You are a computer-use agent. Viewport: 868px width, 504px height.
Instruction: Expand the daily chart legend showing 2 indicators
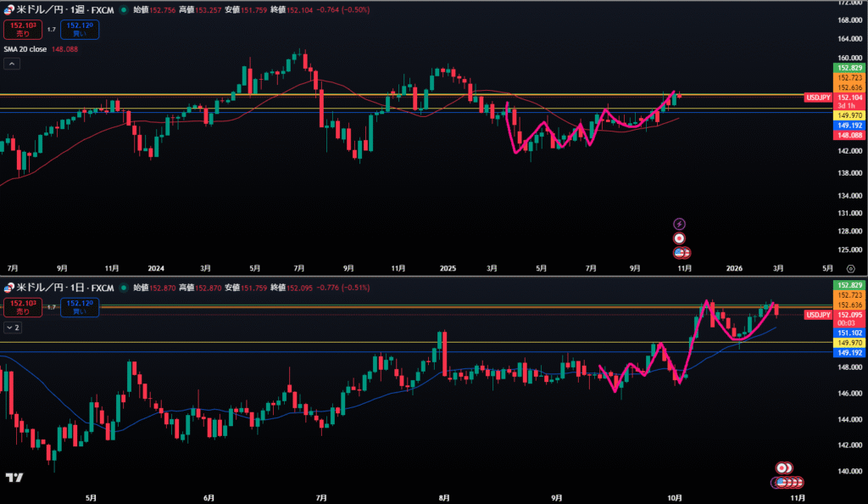[x=14, y=327]
